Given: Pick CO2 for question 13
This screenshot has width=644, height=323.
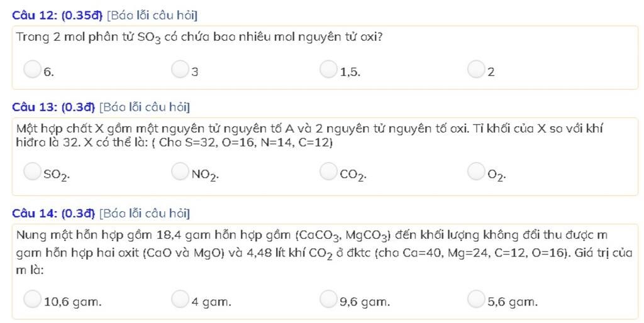Looking at the screenshot, I should (x=328, y=172).
